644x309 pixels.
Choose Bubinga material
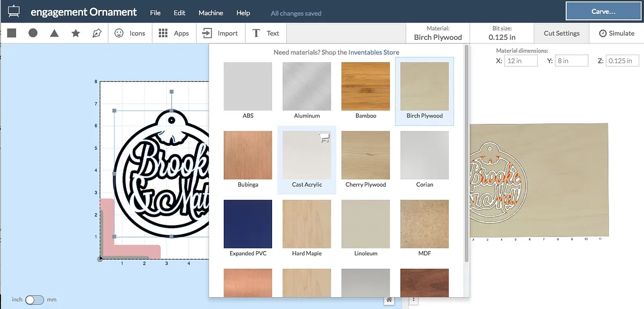[248, 159]
